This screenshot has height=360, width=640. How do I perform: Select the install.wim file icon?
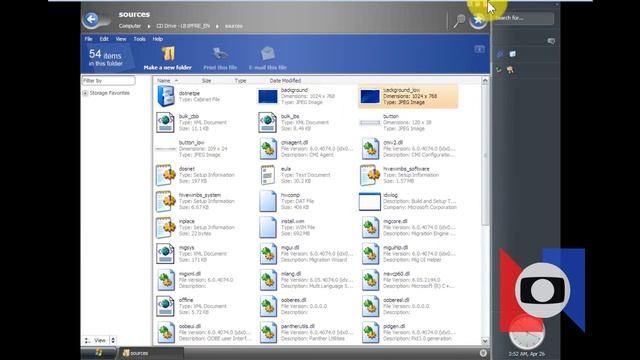[x=268, y=227]
